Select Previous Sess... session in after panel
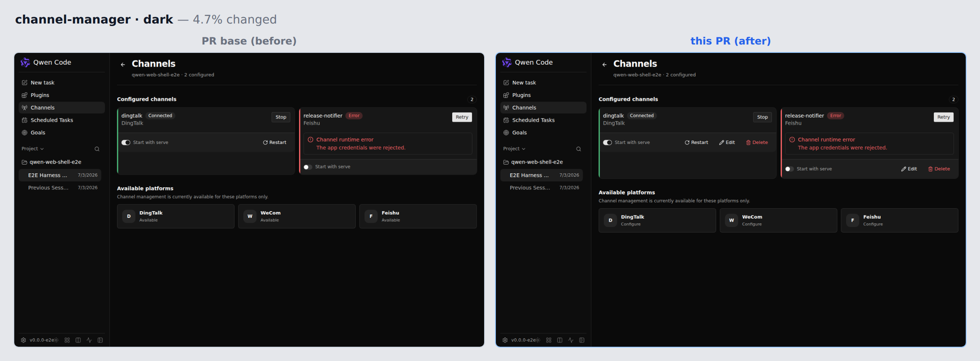 click(x=542, y=188)
